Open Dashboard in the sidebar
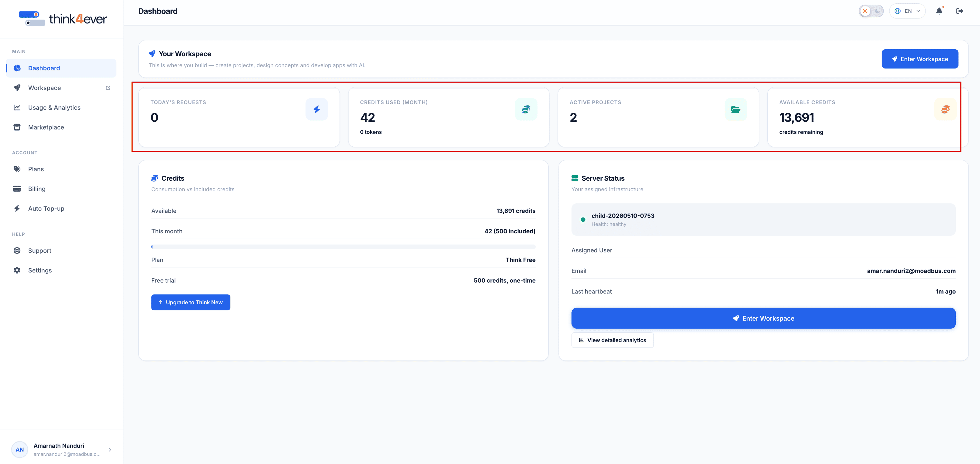 [61, 68]
